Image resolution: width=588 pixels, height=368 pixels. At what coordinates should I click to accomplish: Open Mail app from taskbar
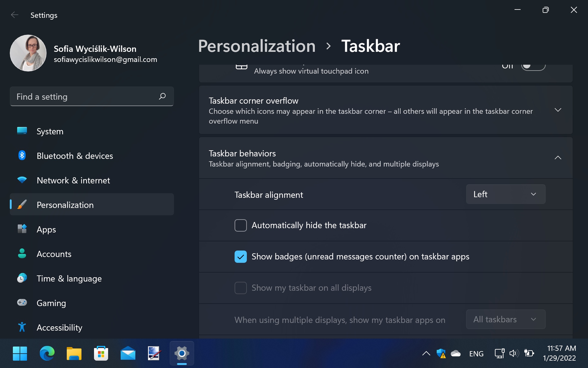(127, 353)
